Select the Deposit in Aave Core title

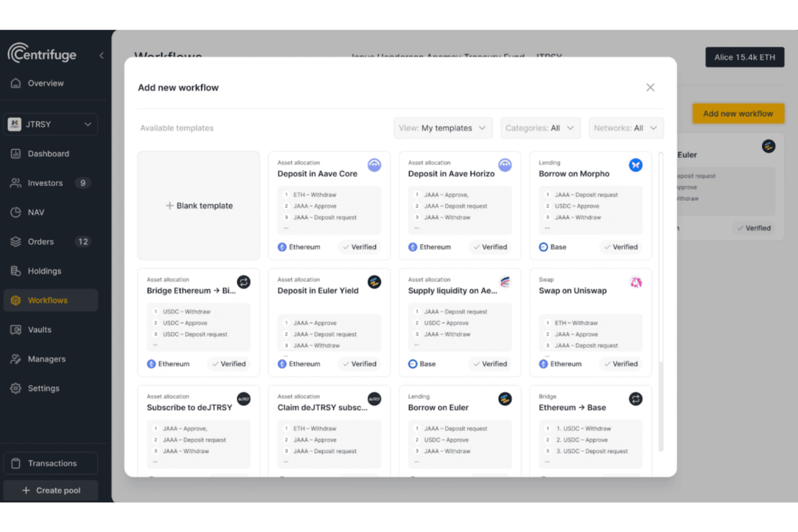coord(317,174)
